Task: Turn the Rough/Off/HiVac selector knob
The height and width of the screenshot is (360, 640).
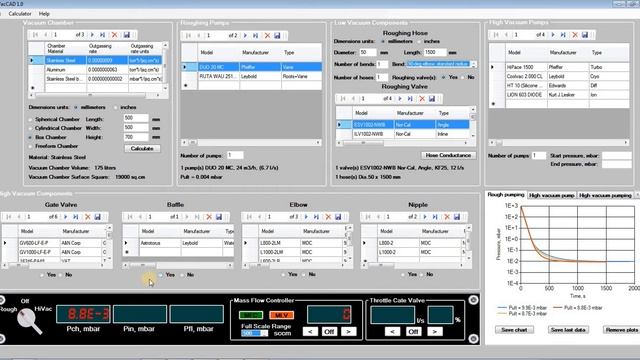Action: 29,320
